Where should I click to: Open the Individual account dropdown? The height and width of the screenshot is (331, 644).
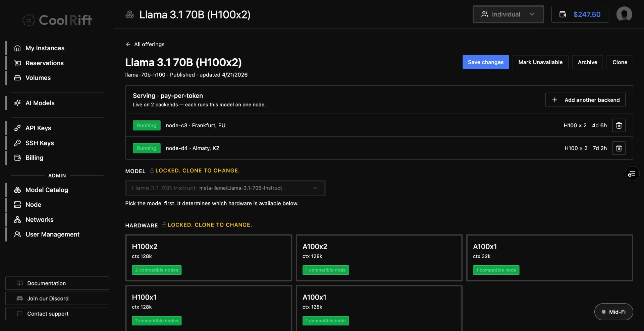coord(508,14)
